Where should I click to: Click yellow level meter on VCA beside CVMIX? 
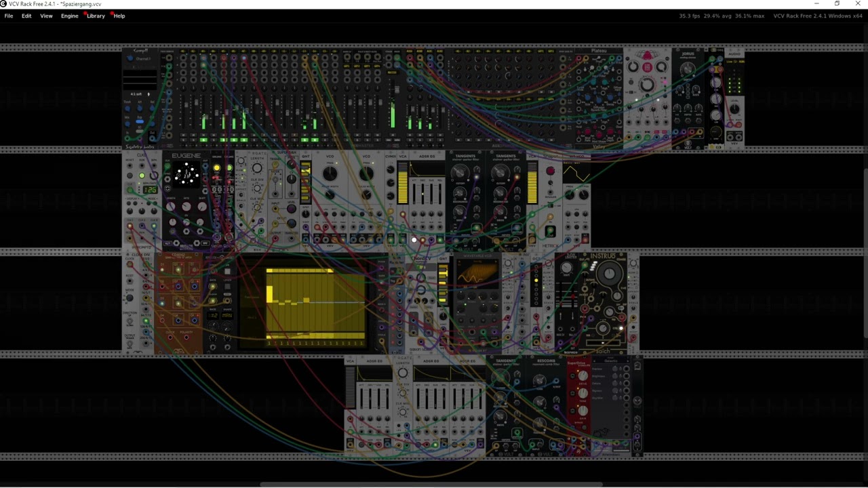403,183
